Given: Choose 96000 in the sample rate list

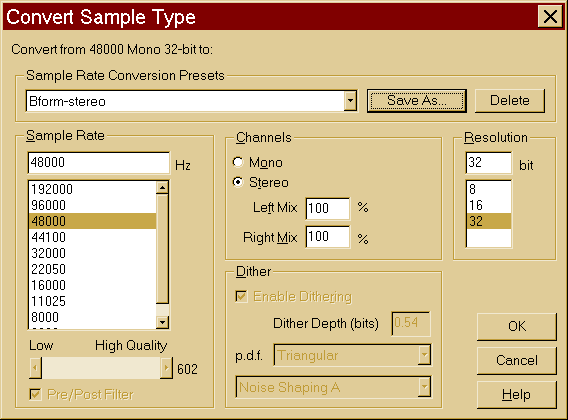Looking at the screenshot, I should click(92, 205).
